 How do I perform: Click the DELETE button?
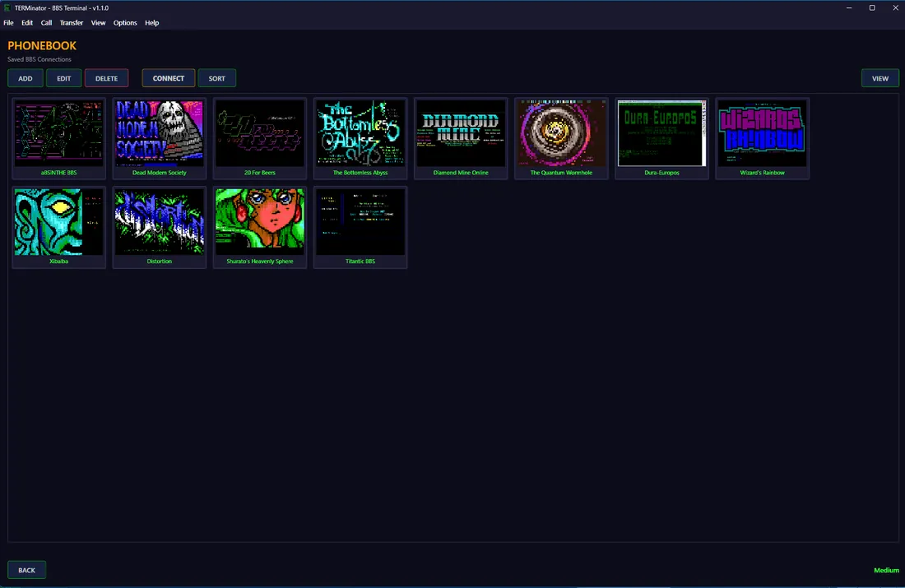[x=107, y=78]
